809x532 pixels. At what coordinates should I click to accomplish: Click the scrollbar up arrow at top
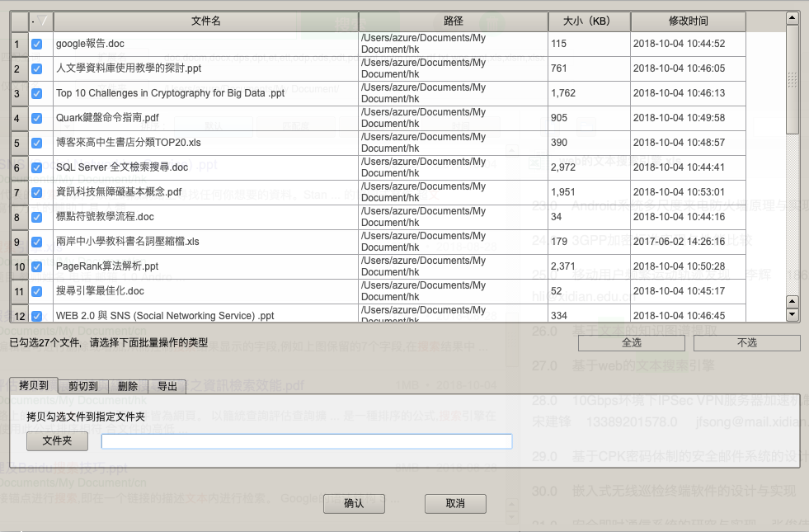[x=793, y=17]
